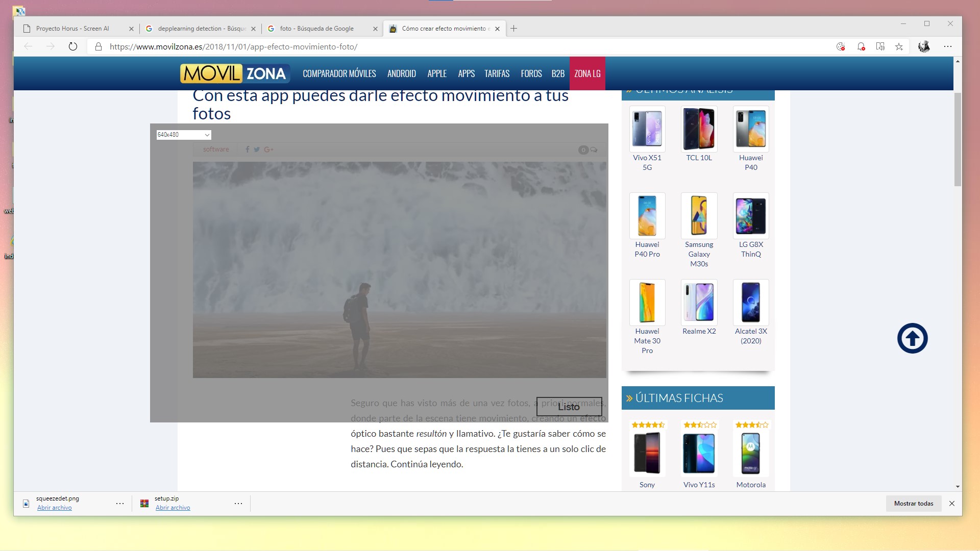Open COMPARADOR MÓVILES menu item
The width and height of the screenshot is (980, 551).
(339, 73)
